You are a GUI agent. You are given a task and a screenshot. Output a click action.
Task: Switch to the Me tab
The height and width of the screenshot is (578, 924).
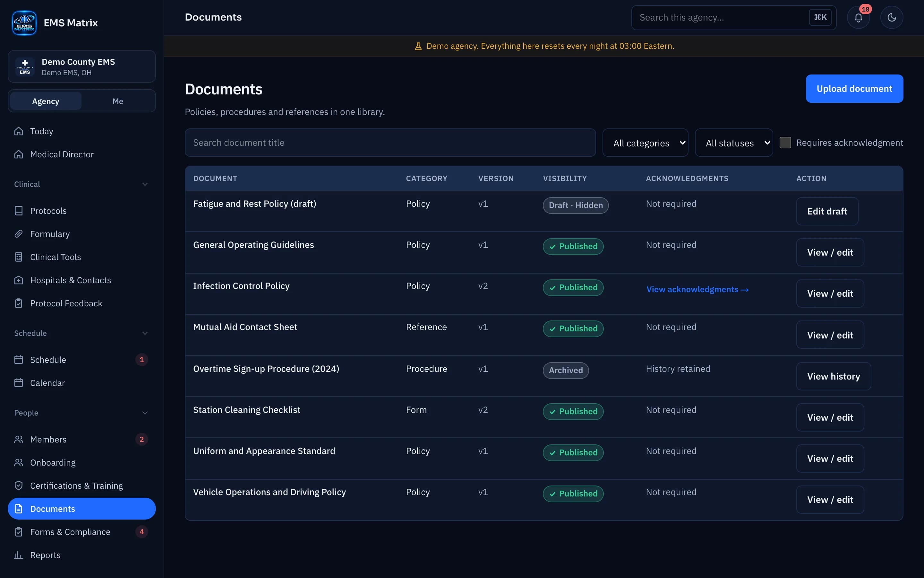(x=118, y=101)
